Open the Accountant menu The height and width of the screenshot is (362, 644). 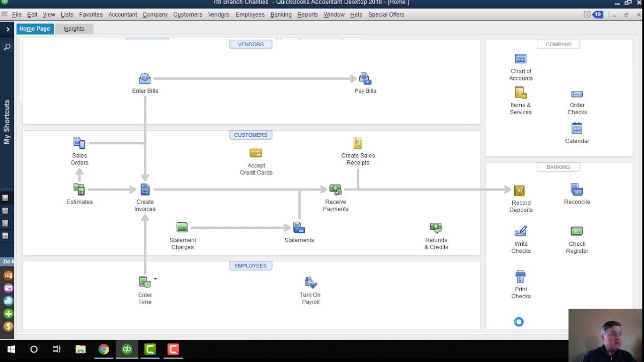tap(123, 15)
